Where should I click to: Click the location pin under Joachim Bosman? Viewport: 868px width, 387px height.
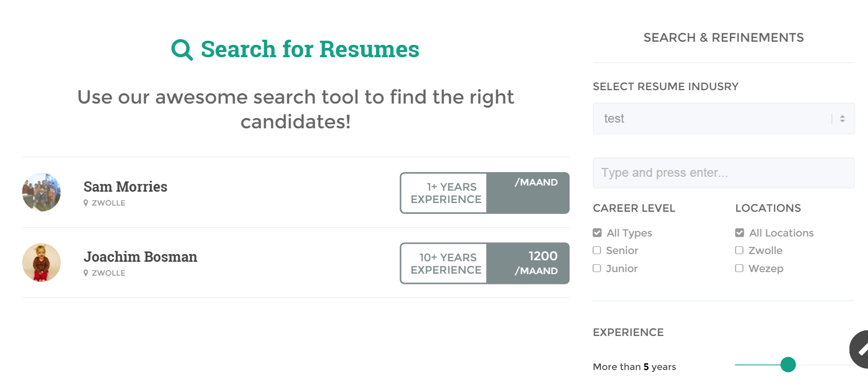point(86,273)
